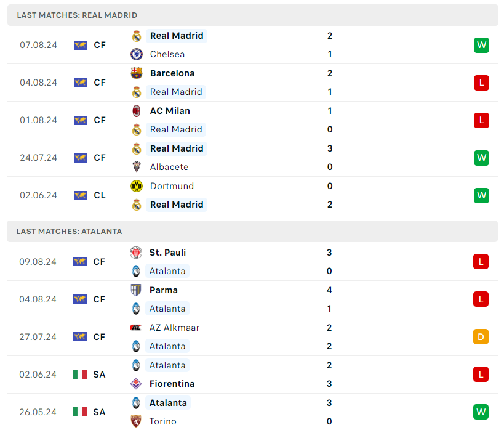Screen dimensions: 504x438
Task: Click the Parma club crest icon
Action: pyautogui.click(x=135, y=290)
